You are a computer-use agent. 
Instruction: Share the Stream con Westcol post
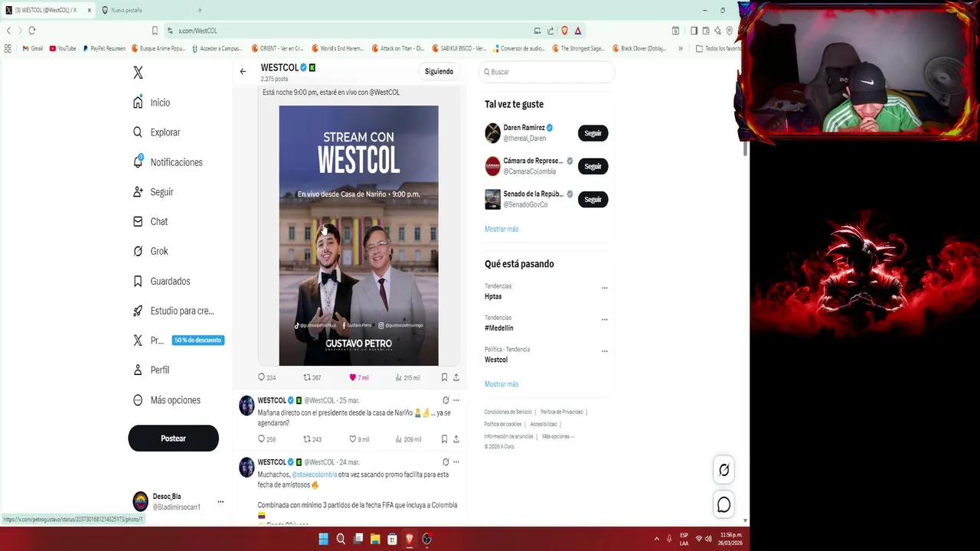[456, 377]
